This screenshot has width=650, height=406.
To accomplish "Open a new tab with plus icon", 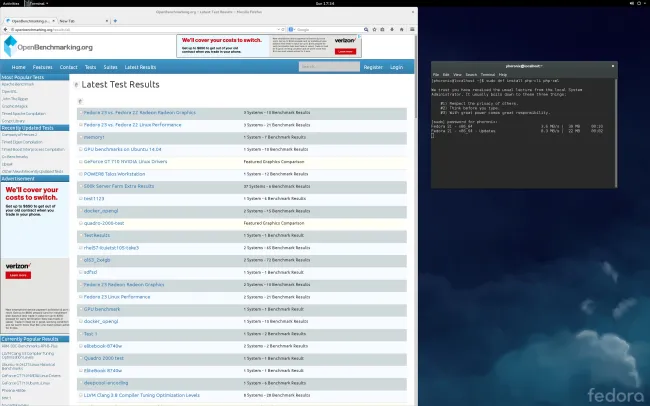I will [115, 21].
